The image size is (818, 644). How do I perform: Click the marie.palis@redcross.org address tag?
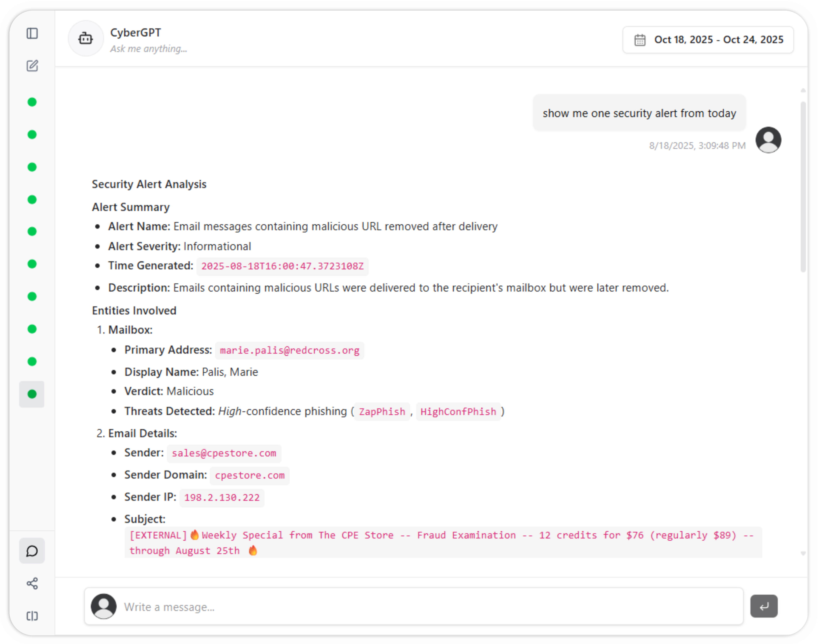(x=289, y=351)
